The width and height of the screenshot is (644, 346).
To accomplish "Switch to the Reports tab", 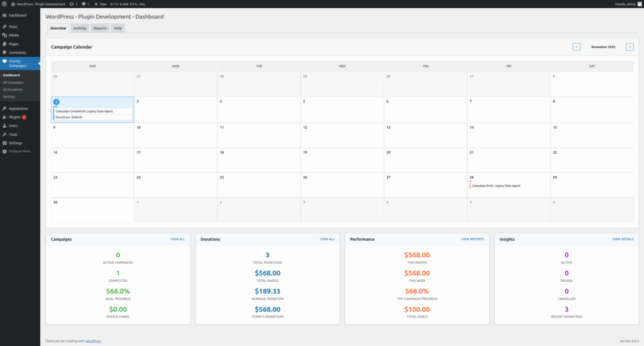I will pyautogui.click(x=100, y=28).
